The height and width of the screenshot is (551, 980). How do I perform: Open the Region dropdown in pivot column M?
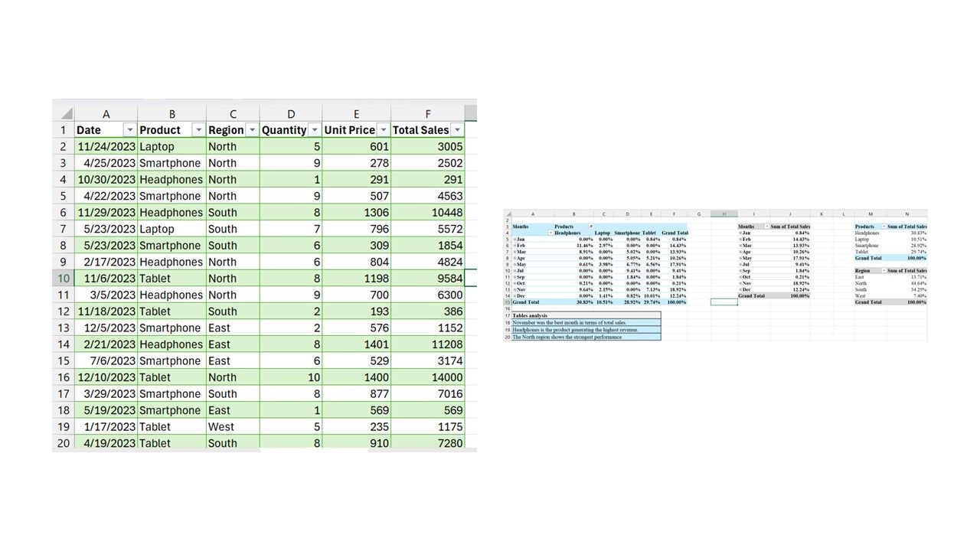click(884, 271)
